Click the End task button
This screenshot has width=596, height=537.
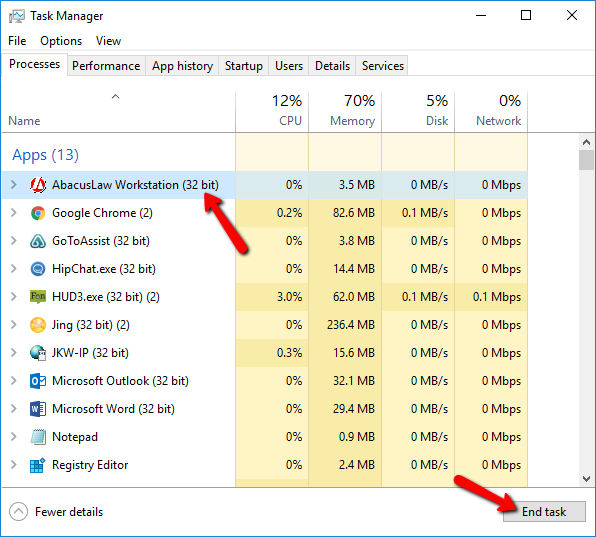tap(544, 512)
